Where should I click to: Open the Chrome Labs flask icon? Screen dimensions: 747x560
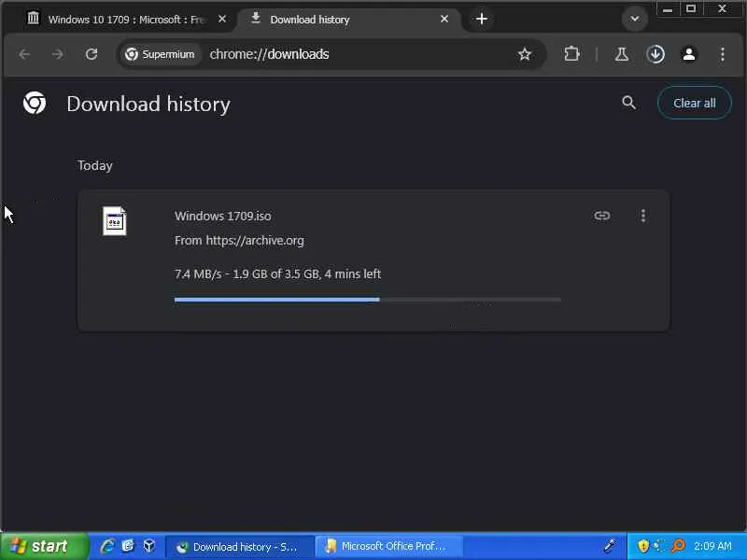pyautogui.click(x=621, y=54)
